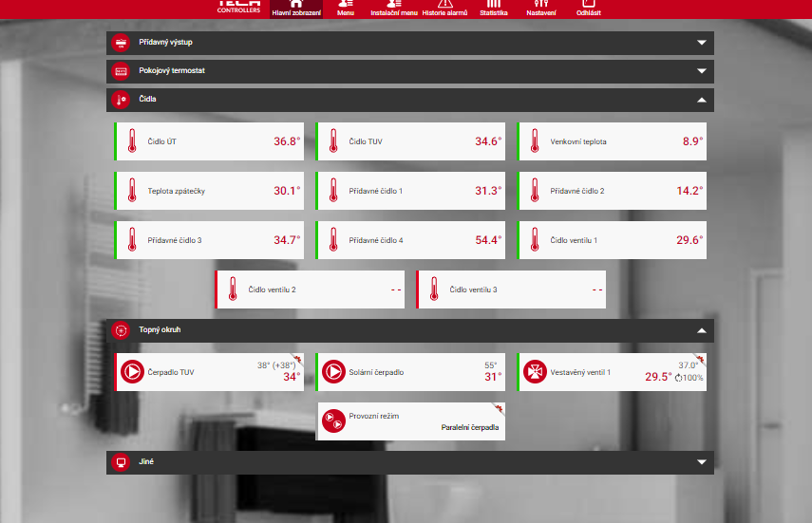Screen dimensions: 812x523
Task: Click the Čerpadlo TUV pump play icon
Action: [132, 372]
